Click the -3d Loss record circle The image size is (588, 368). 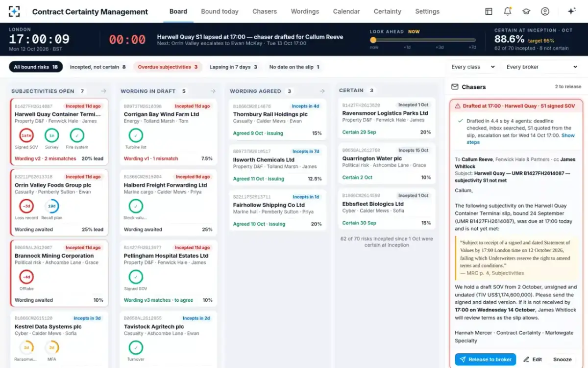(26, 206)
